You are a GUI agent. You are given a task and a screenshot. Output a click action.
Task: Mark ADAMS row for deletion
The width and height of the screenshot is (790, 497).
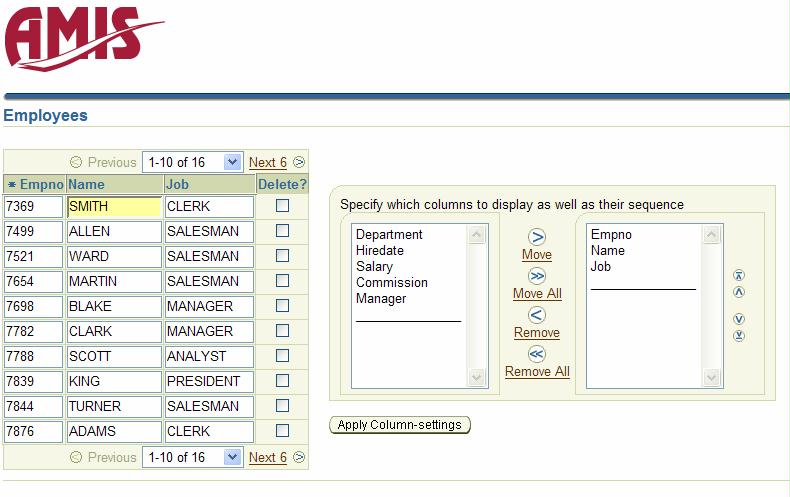pos(283,431)
